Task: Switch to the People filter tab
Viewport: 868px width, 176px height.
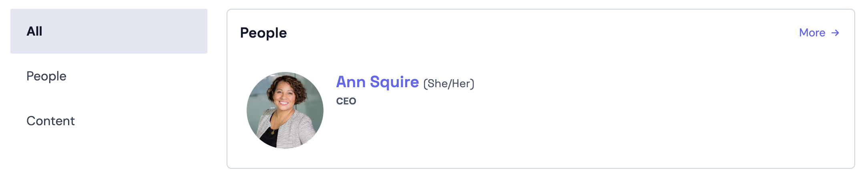Action: (x=46, y=76)
